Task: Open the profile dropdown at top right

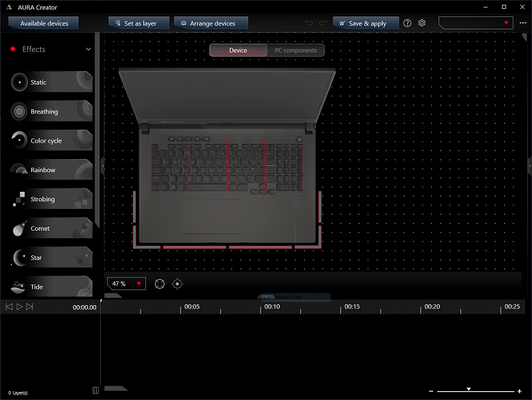Action: pos(475,23)
